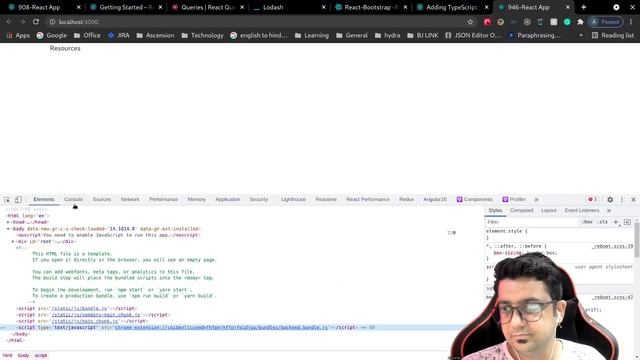The image size is (640, 360).
Task: Open the vendors~main.chunk.js script link
Action: pyautogui.click(x=96, y=315)
